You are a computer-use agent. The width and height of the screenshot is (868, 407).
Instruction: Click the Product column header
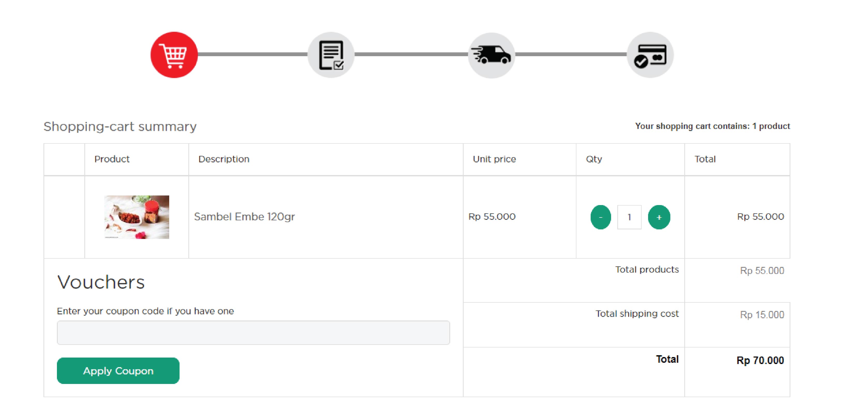coord(112,159)
